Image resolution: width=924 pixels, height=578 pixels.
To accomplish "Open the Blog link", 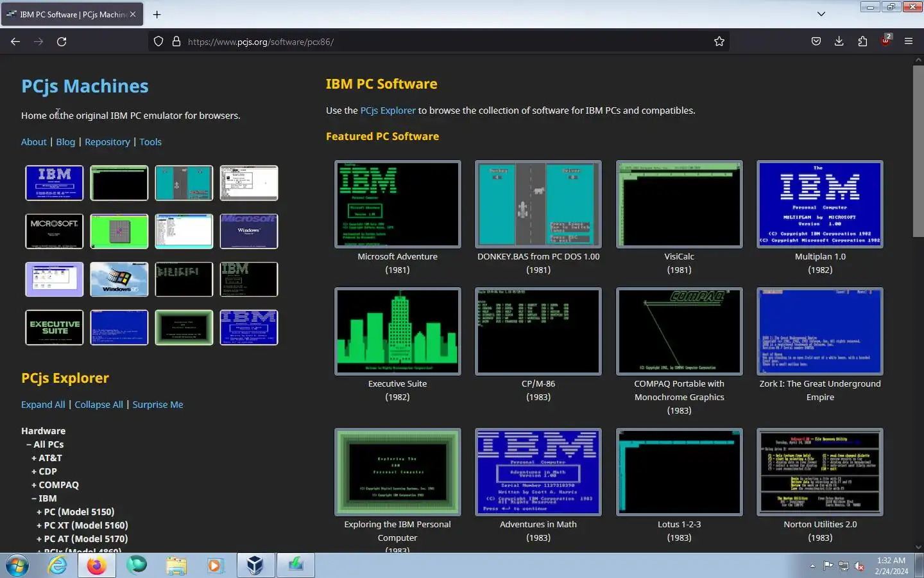I will (65, 142).
